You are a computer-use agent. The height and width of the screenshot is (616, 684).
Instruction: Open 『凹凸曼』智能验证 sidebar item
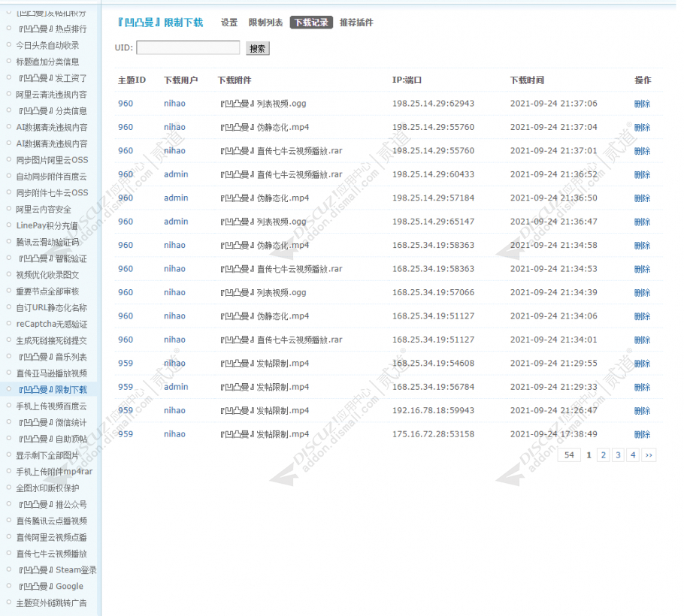point(51,258)
